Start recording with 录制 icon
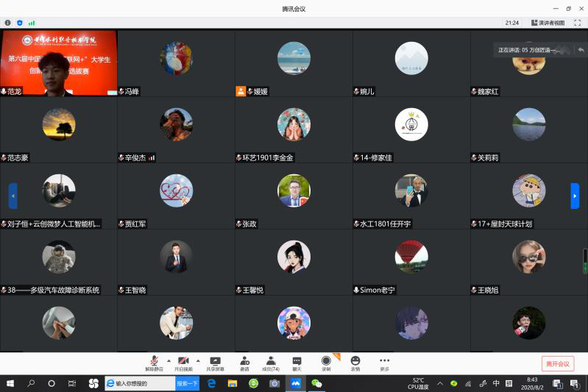Image resolution: width=588 pixels, height=392 pixels. (x=326, y=363)
